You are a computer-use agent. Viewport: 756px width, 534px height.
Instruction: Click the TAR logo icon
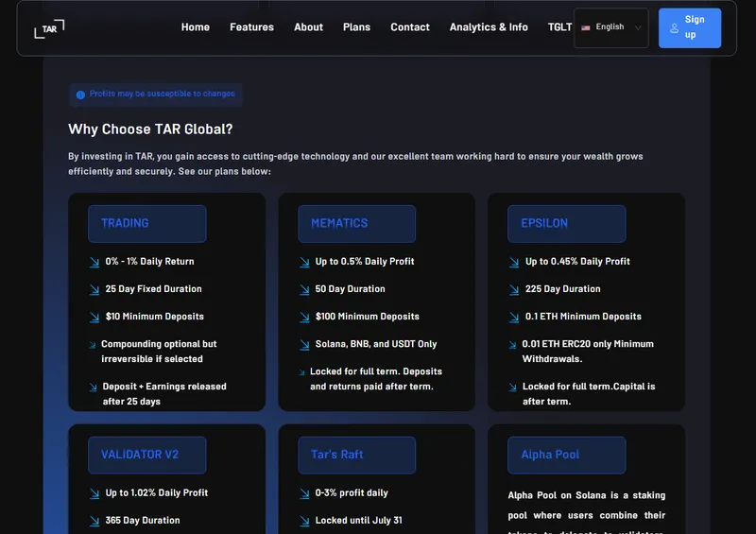[x=49, y=29]
